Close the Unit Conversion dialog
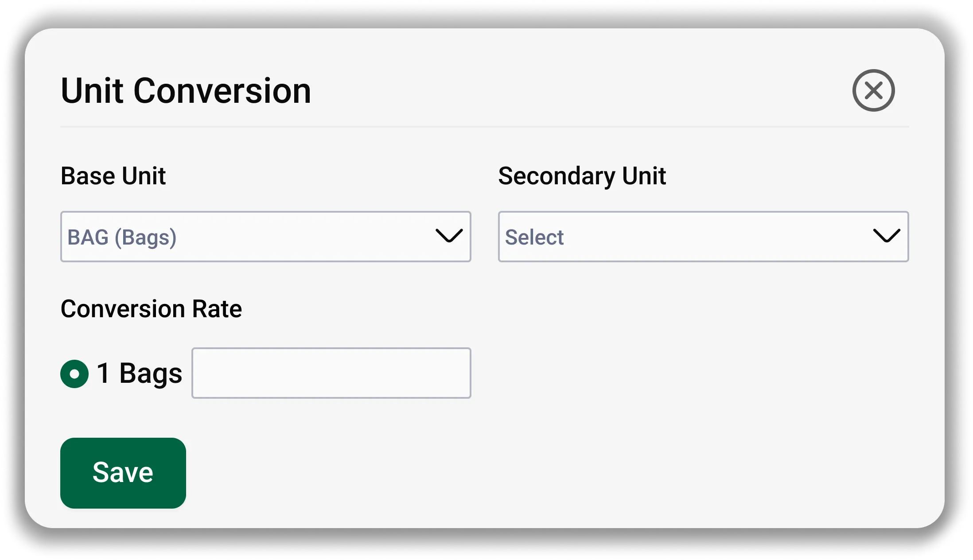The width and height of the screenshot is (973, 560). pyautogui.click(x=873, y=90)
